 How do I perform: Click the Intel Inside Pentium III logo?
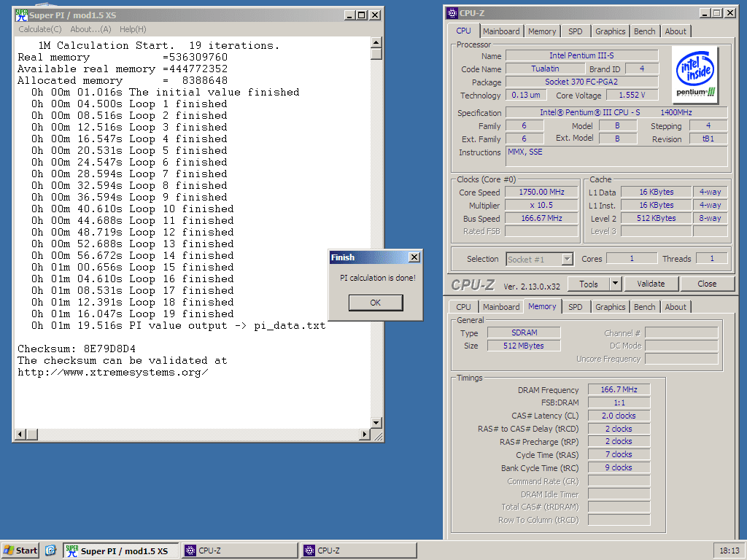pos(694,75)
